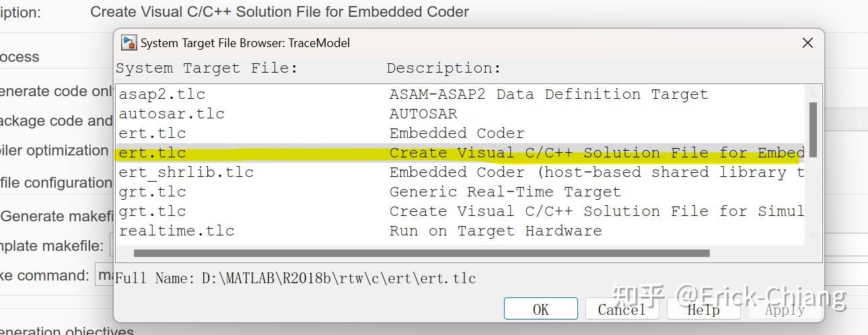Click the Template makefile input field
Viewport: 868px width, 335px height.
pyautogui.click(x=112, y=246)
